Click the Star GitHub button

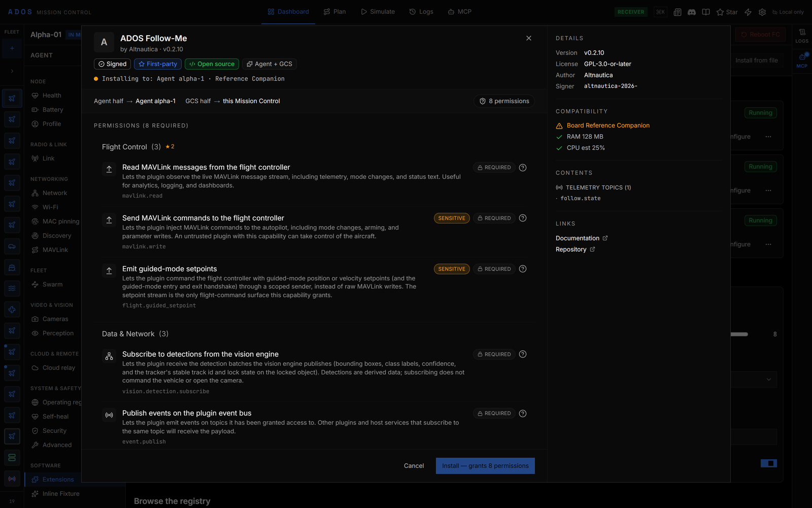[x=727, y=12]
